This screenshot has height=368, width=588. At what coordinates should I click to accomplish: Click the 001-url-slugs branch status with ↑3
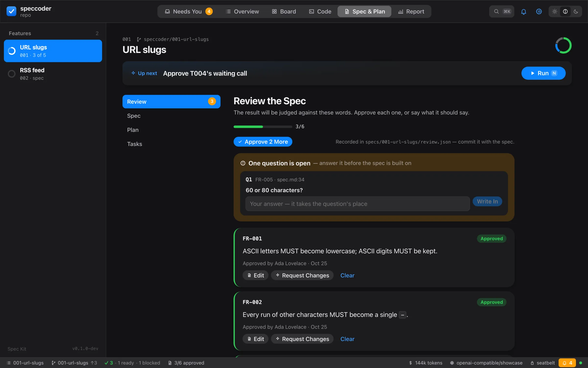[74, 363]
